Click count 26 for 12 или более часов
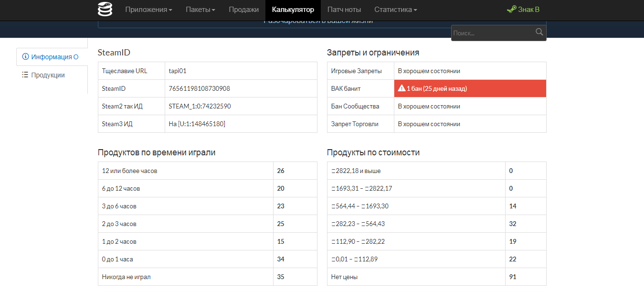644x292 pixels. click(x=281, y=171)
